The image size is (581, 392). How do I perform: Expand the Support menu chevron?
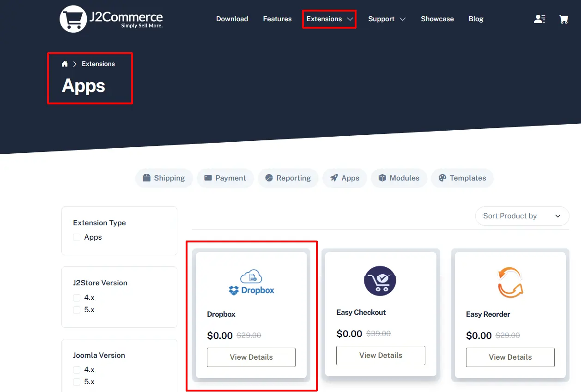(x=403, y=19)
